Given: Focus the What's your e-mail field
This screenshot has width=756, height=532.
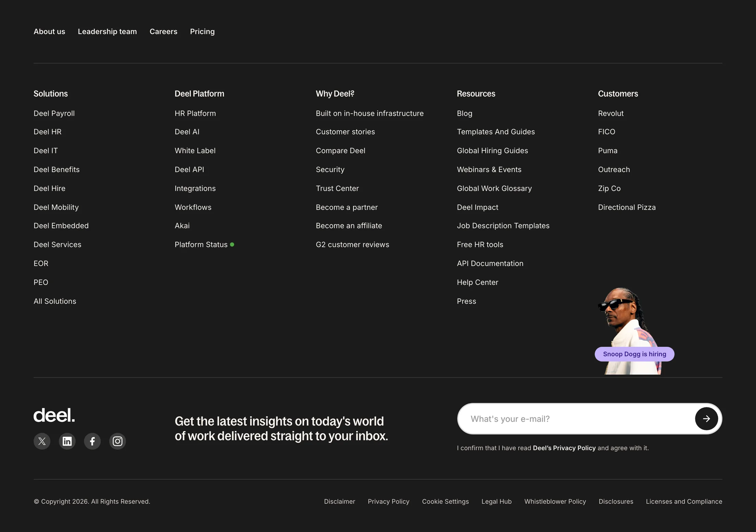Looking at the screenshot, I should [x=576, y=419].
